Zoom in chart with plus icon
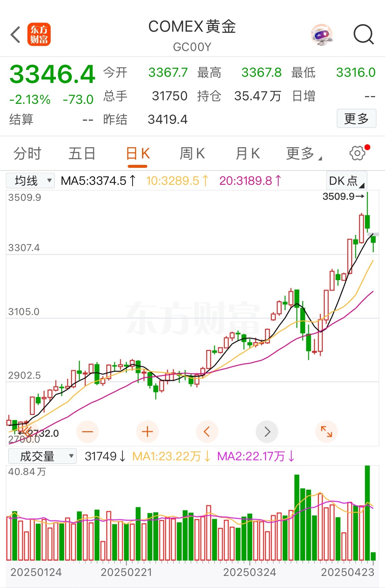The height and width of the screenshot is (588, 385). (147, 432)
